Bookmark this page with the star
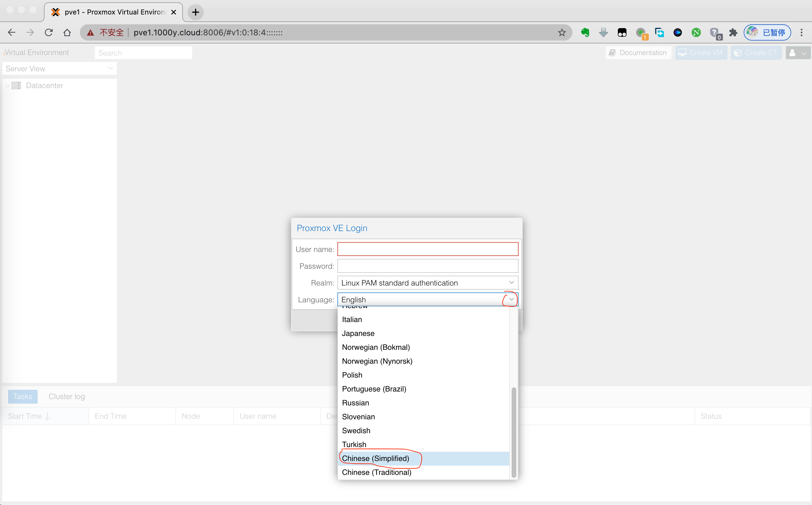Viewport: 812px width, 505px height. tap(562, 32)
